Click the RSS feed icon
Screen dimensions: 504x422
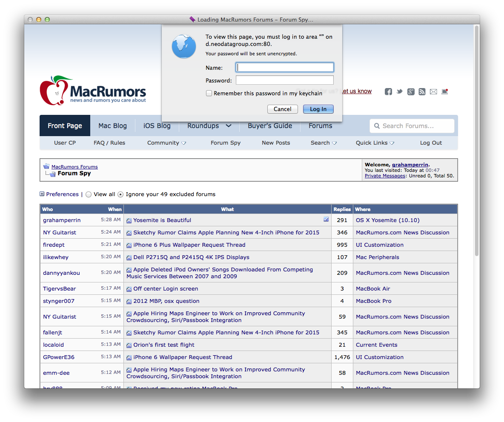pos(422,92)
